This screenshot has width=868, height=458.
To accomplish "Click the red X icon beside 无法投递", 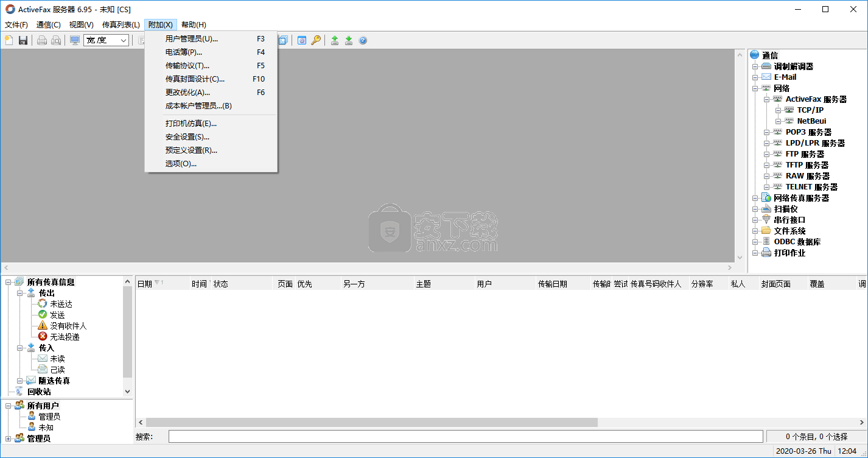I will [43, 337].
